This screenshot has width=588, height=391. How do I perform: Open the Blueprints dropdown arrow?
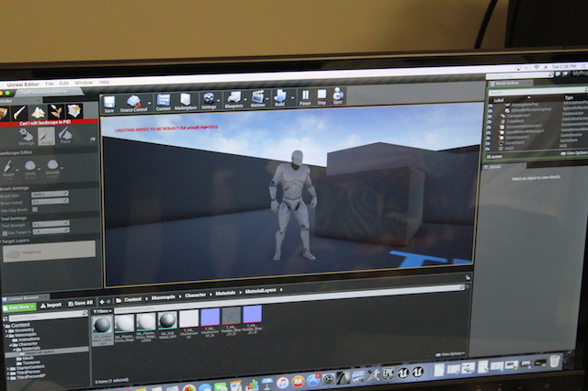click(x=245, y=99)
